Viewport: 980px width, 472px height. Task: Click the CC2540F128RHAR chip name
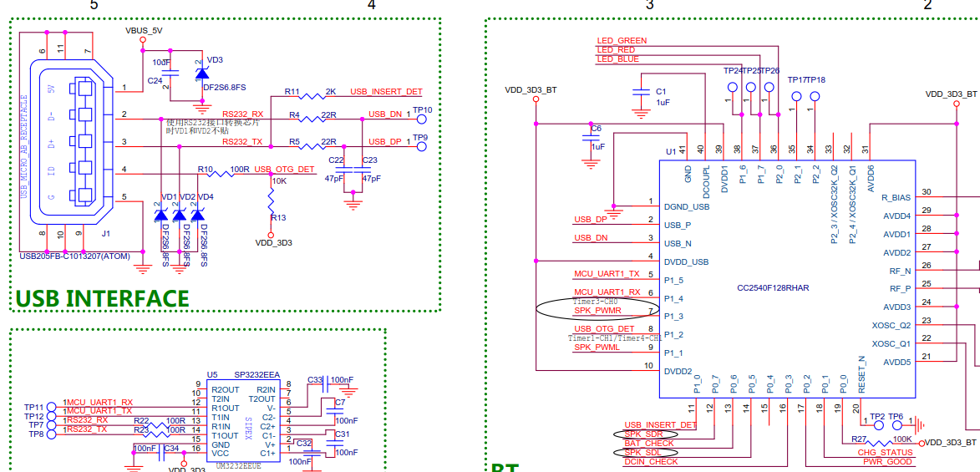(x=773, y=288)
